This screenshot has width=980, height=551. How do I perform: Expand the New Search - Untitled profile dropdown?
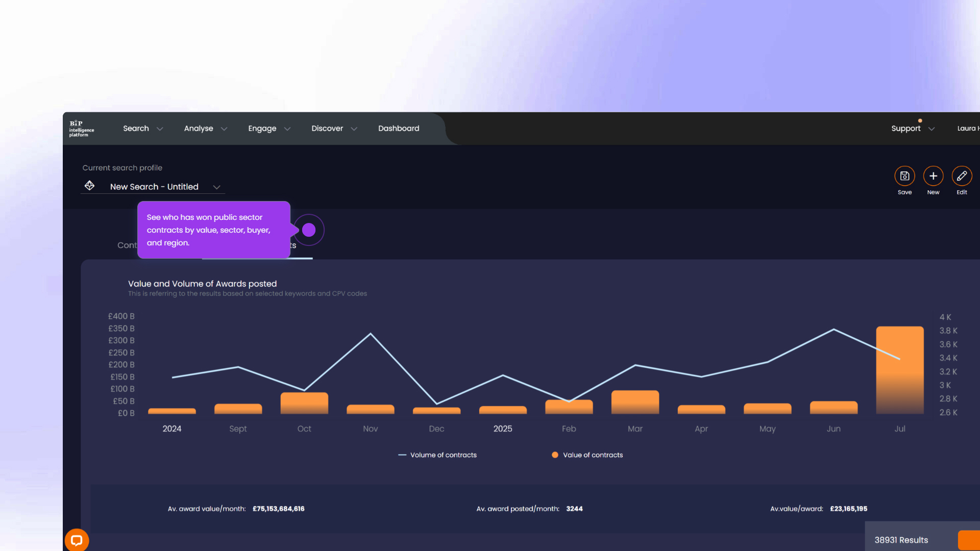216,187
